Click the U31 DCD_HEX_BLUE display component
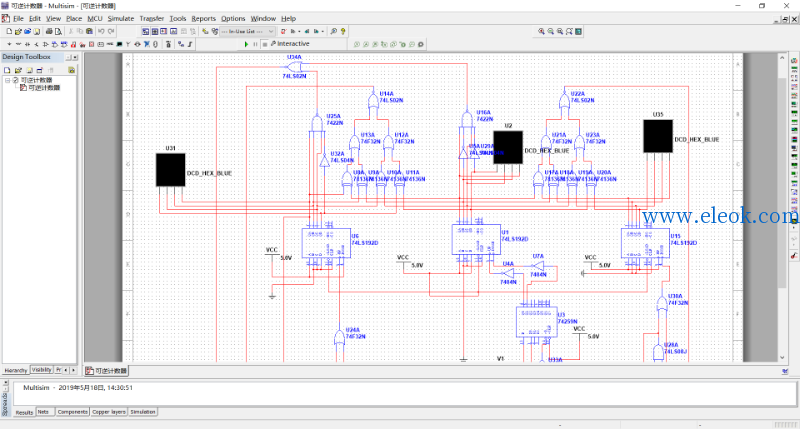 170,170
